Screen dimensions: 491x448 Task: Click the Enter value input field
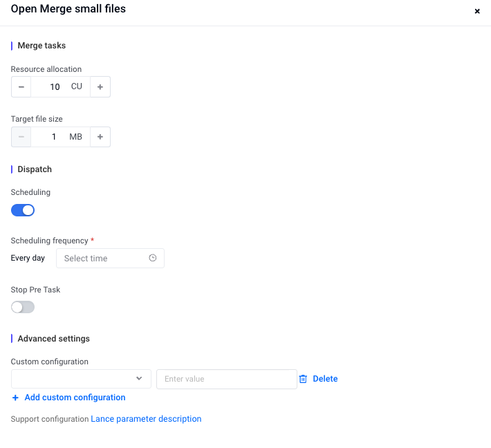tap(226, 379)
